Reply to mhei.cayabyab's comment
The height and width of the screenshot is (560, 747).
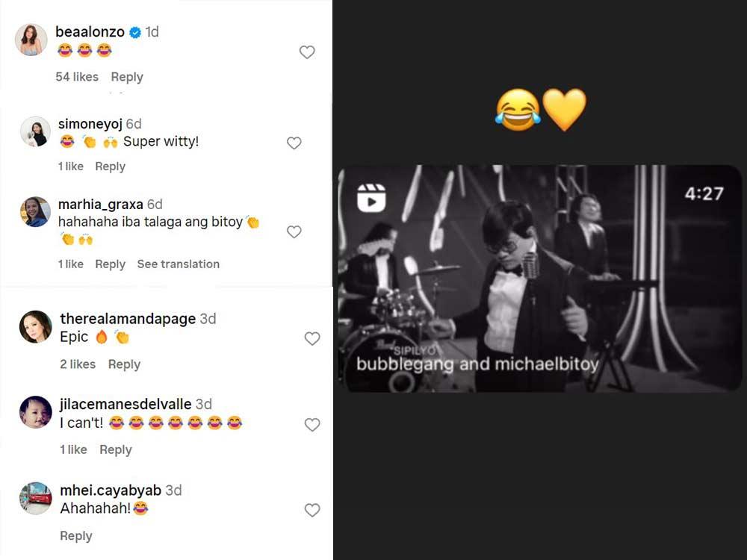[x=76, y=536]
